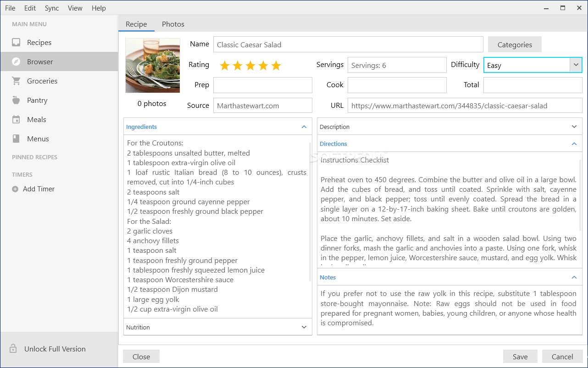Switch to the Recipe tab
588x368 pixels.
pos(136,24)
